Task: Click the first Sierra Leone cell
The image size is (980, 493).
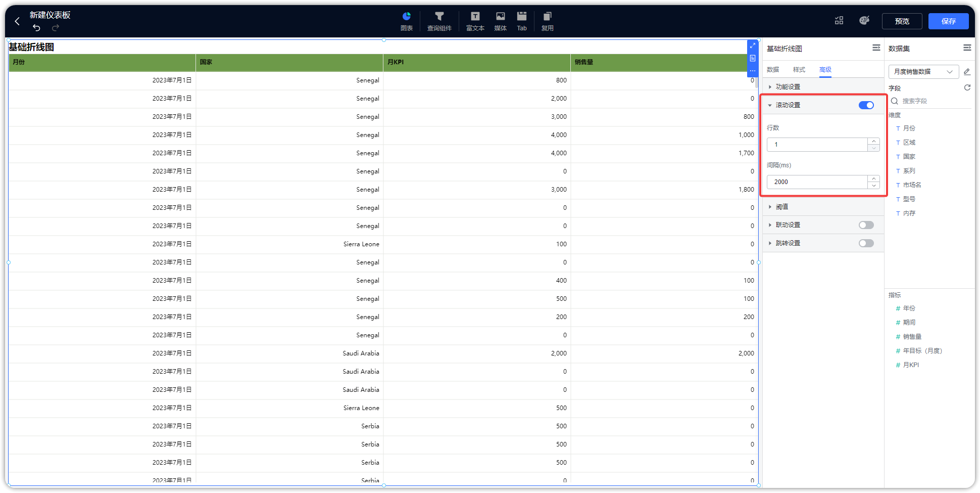Action: click(x=289, y=244)
